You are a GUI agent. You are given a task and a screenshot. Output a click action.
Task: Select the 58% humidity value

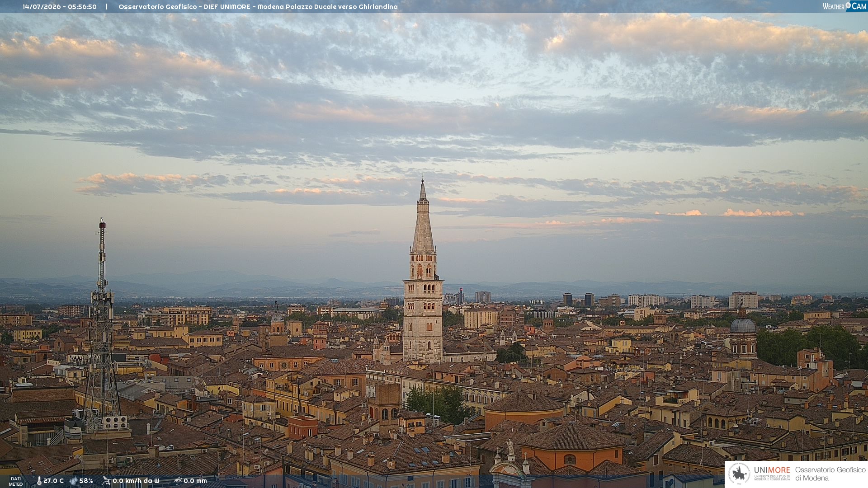click(x=86, y=481)
